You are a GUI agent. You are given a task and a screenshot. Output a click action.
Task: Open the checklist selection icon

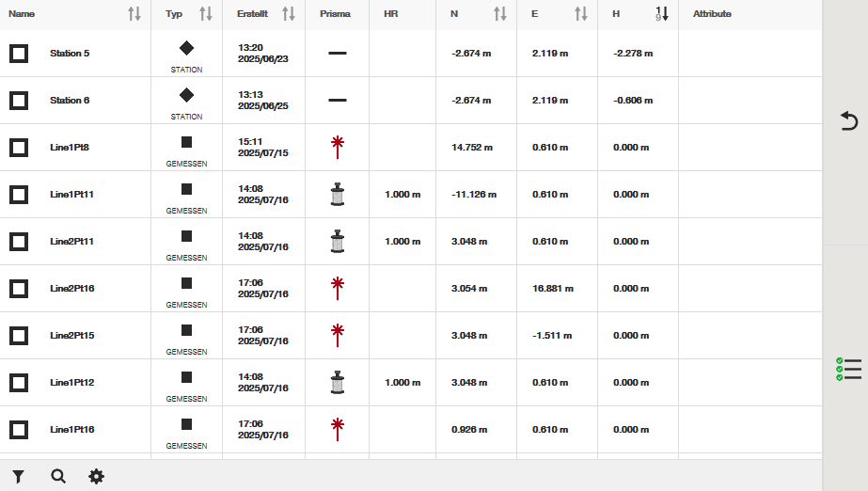pos(848,369)
